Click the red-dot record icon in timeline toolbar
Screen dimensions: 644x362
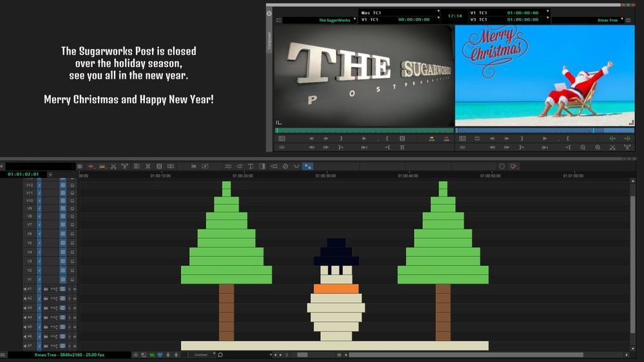pyautogui.click(x=513, y=166)
